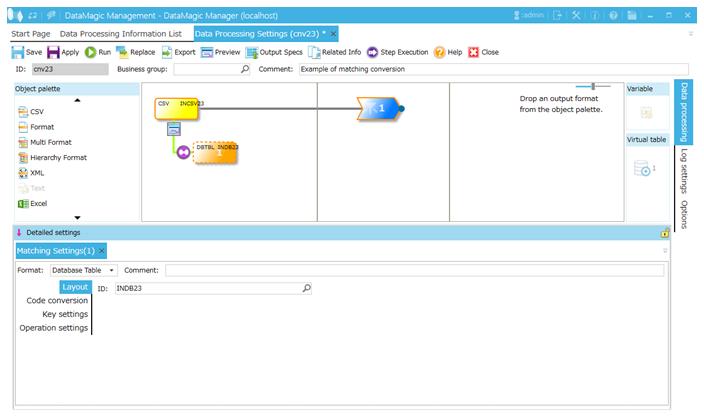Image resolution: width=704 pixels, height=418 pixels.
Task: Click the Save toolbar icon
Action: click(18, 52)
